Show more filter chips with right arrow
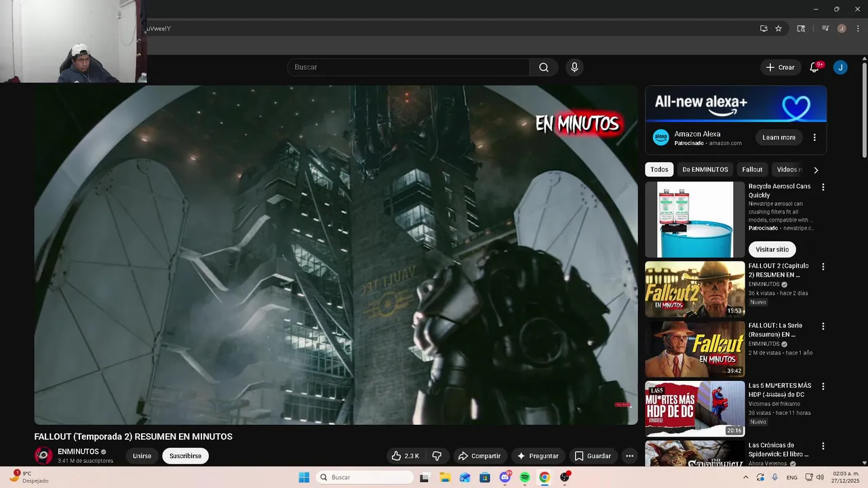The height and width of the screenshot is (488, 868). [816, 170]
